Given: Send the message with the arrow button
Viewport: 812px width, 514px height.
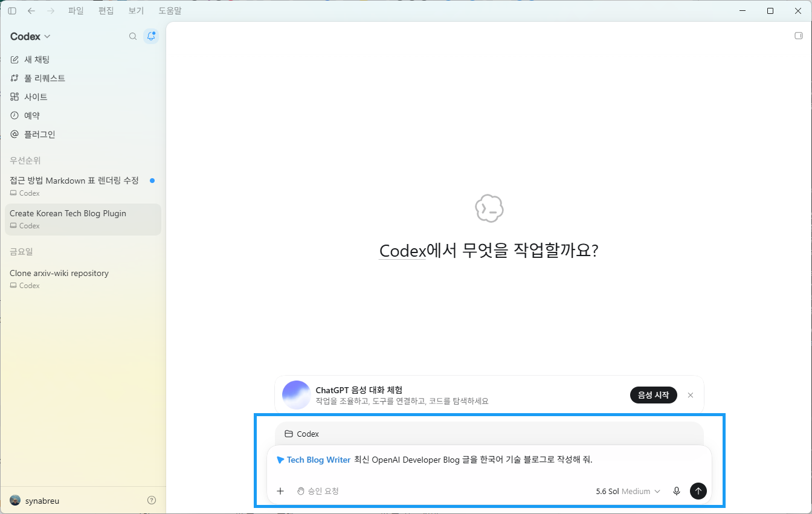Looking at the screenshot, I should point(698,491).
